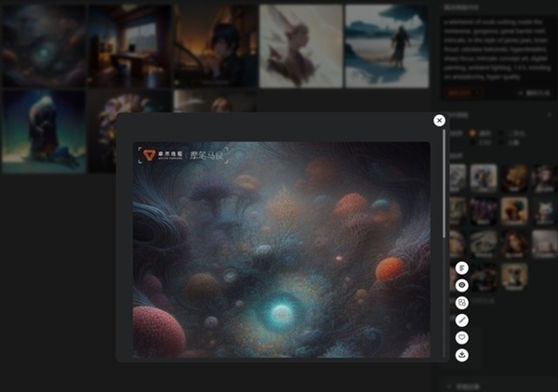
Task: Favorite the image with the heart icon
Action: click(x=462, y=337)
